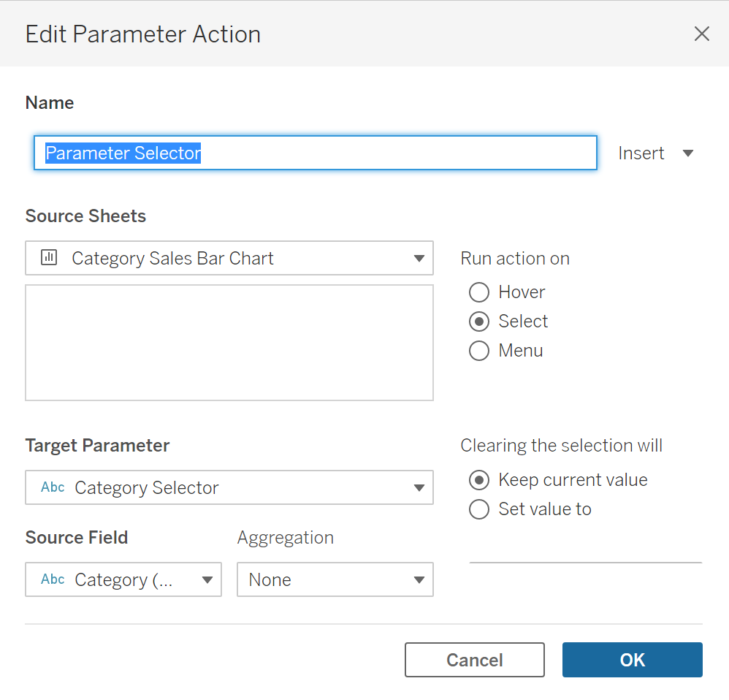Choose the Select radio button
The width and height of the screenshot is (729, 700).
point(479,322)
